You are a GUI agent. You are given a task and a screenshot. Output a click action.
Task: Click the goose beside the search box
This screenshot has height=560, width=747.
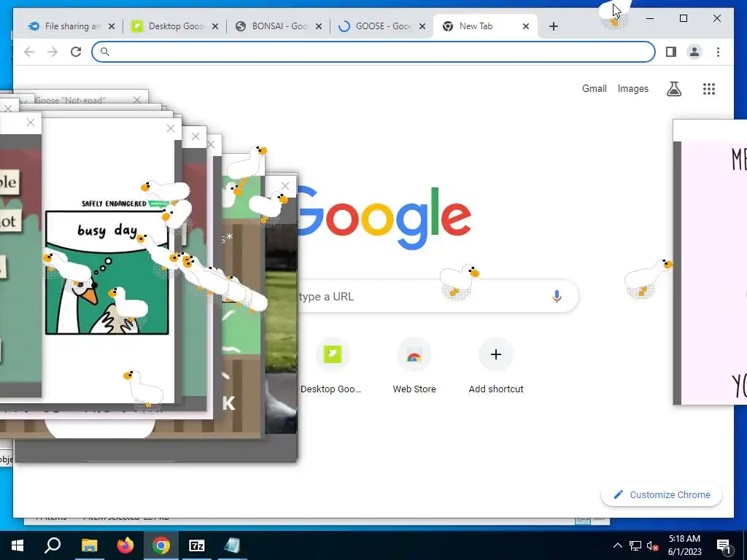459,281
